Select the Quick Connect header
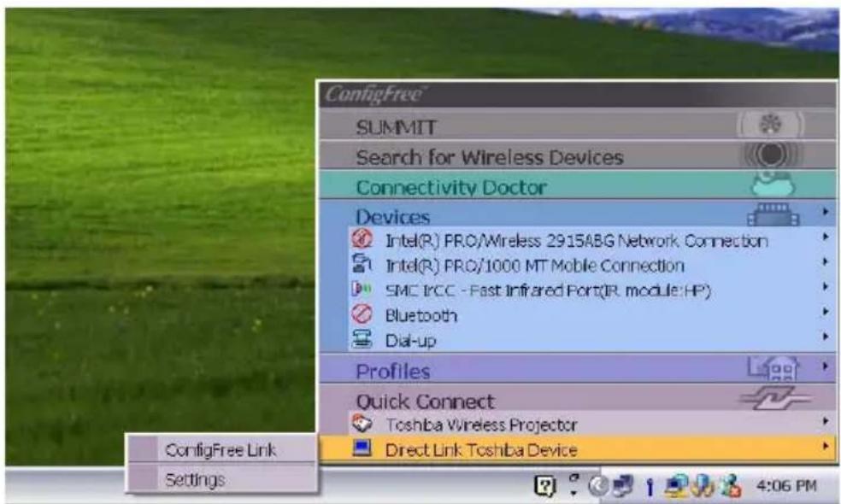Image resolution: width=841 pixels, height=504 pixels. click(578, 399)
